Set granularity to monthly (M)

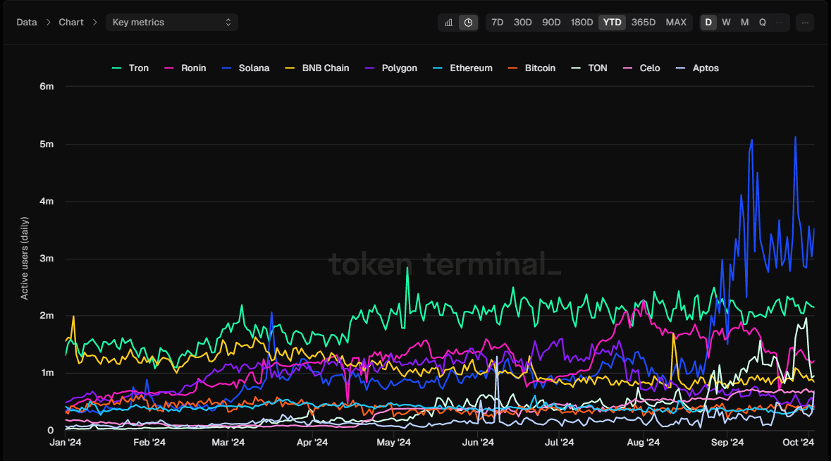point(744,22)
